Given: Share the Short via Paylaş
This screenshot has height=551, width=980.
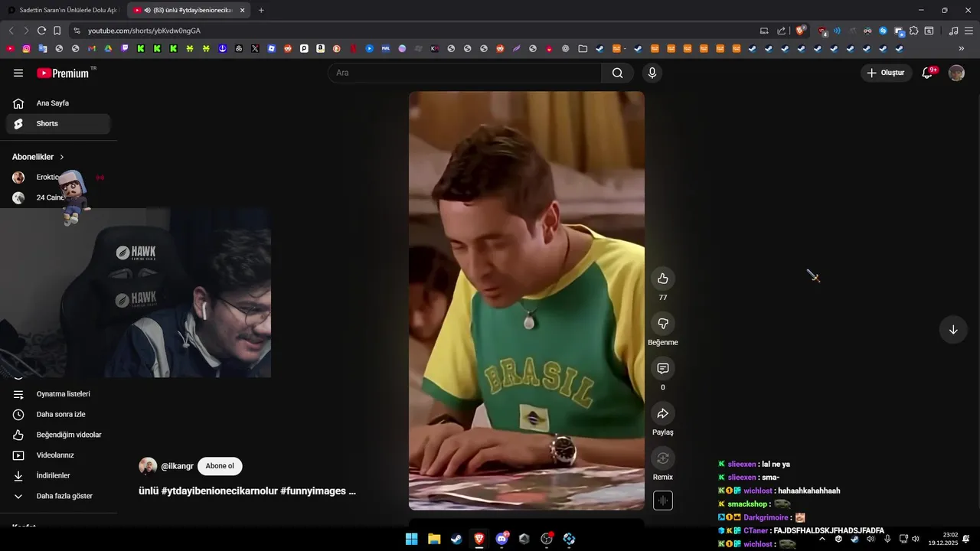Looking at the screenshot, I should (663, 414).
